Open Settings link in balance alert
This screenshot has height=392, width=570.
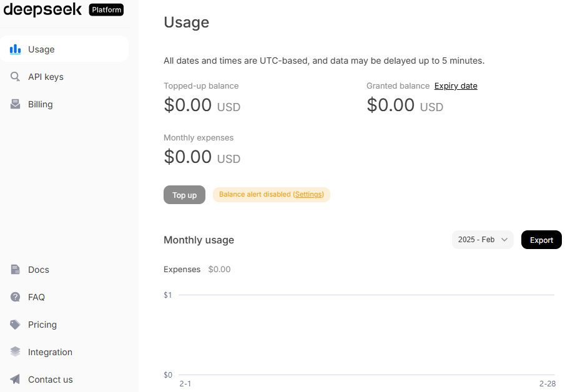[x=308, y=195]
